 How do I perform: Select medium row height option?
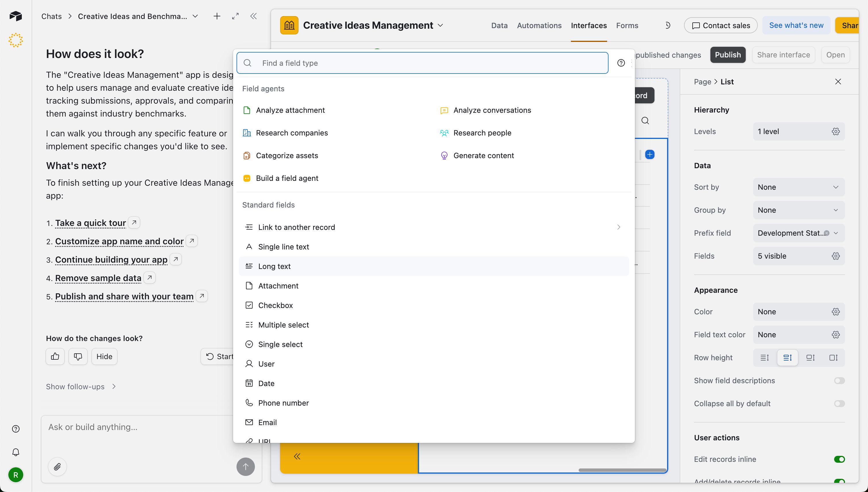pyautogui.click(x=788, y=357)
